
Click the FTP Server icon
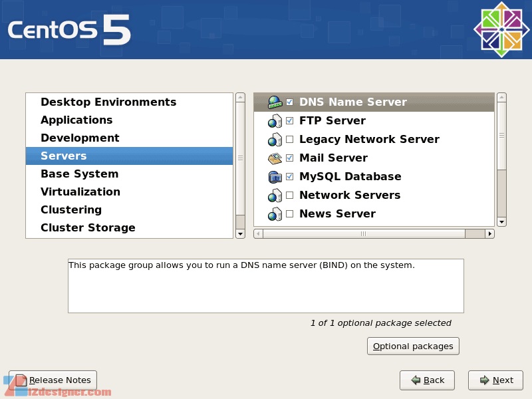pos(275,121)
